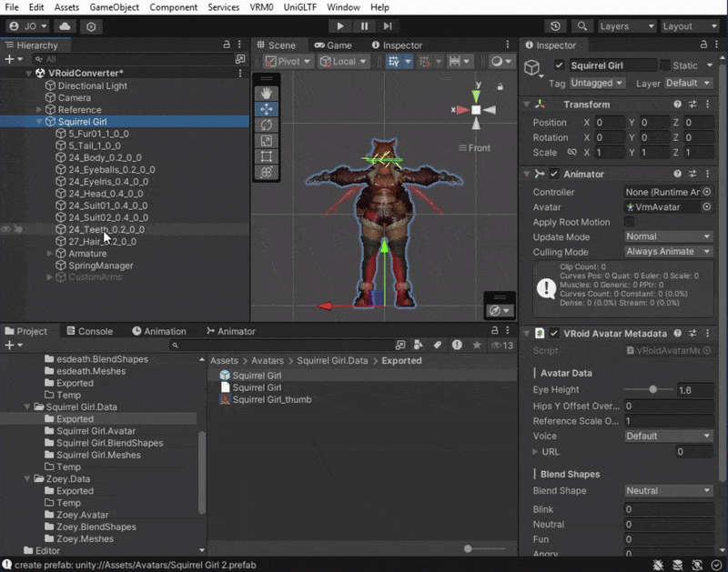Viewport: 728px width, 572px height.
Task: Open Transform component preset icon
Action: [x=693, y=105]
